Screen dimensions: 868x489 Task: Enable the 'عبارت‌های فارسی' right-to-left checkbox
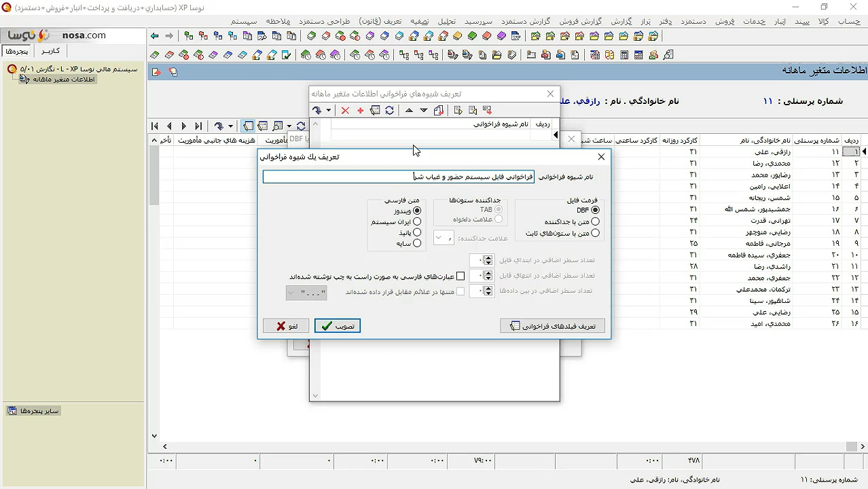tap(460, 276)
